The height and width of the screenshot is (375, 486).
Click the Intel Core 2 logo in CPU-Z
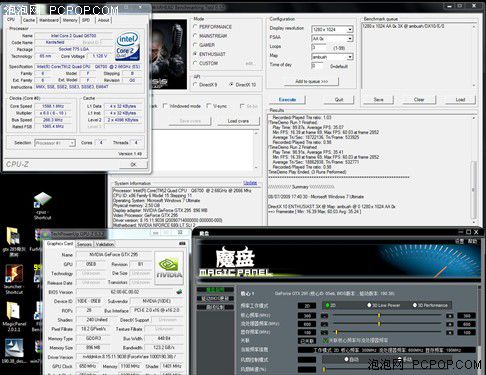(127, 46)
